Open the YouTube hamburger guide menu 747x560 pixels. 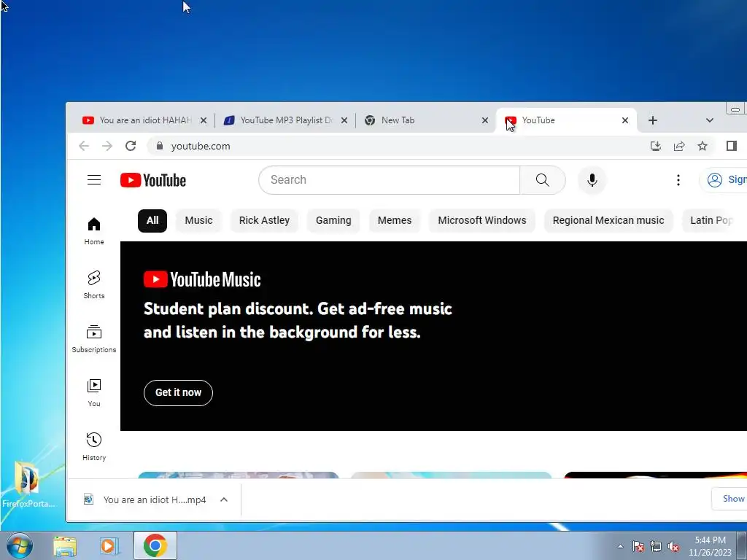click(94, 180)
